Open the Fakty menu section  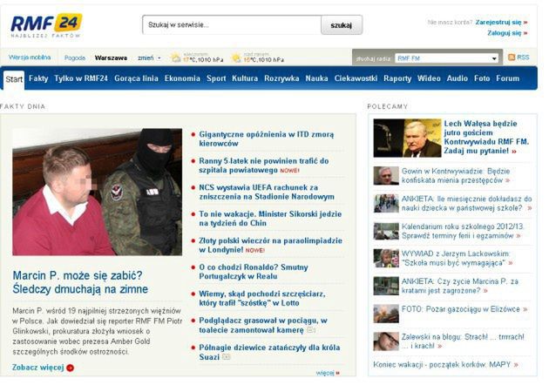coord(38,78)
